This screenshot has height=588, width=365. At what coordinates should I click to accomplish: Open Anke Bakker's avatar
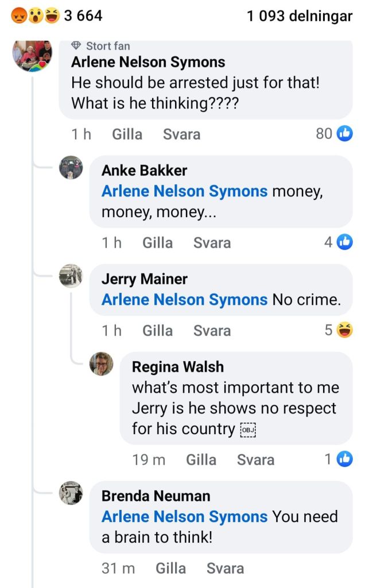[71, 168]
